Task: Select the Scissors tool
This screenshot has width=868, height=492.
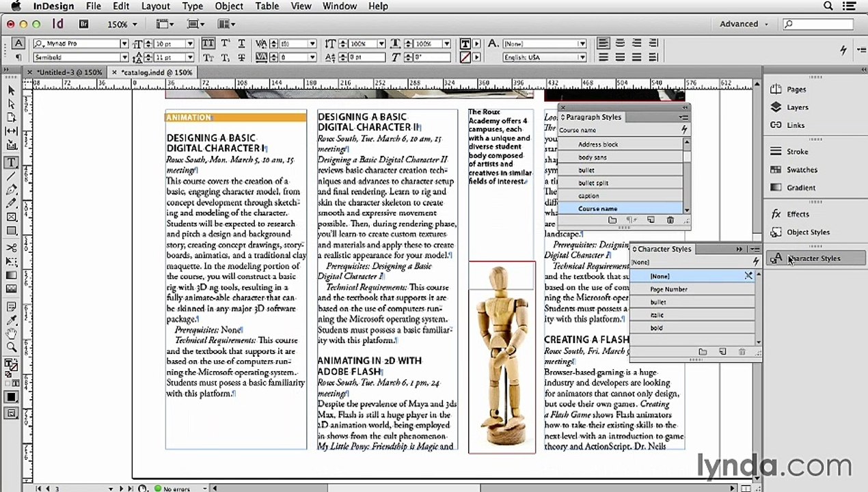Action: [12, 248]
